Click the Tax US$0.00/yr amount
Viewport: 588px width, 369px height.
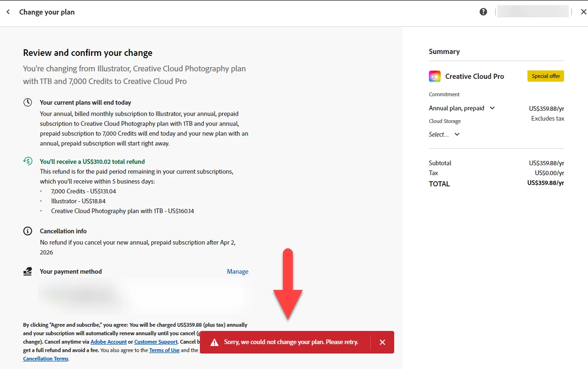point(550,173)
